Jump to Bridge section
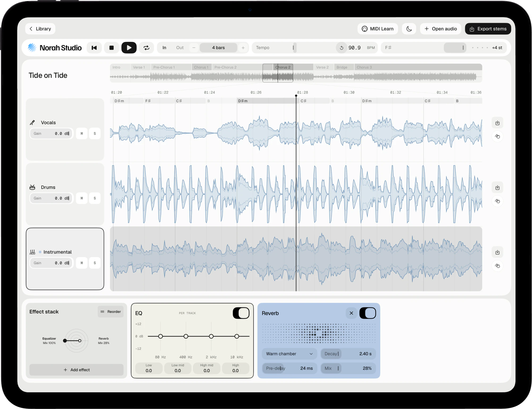This screenshot has width=532, height=409. pos(344,67)
